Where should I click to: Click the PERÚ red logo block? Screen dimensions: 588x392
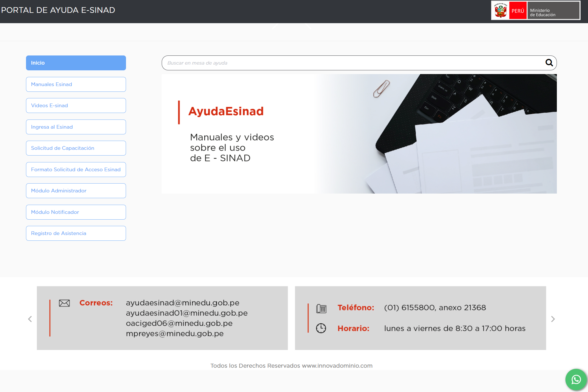[518, 11]
